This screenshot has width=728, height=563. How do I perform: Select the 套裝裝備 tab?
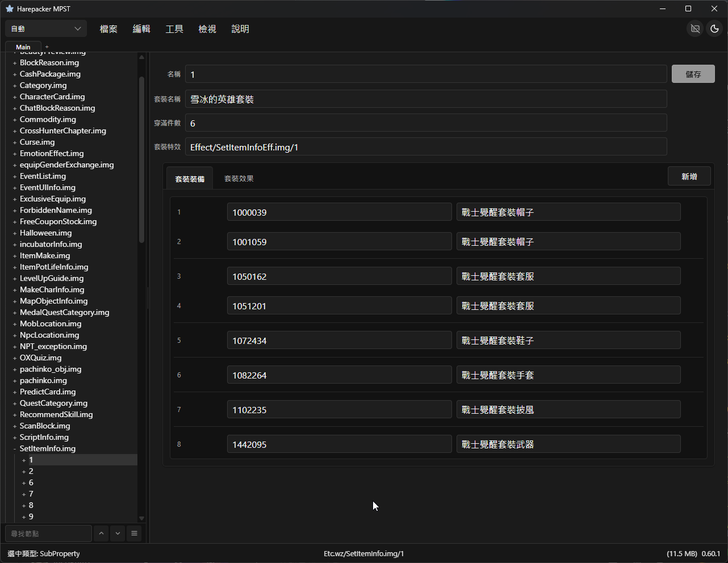coord(190,179)
